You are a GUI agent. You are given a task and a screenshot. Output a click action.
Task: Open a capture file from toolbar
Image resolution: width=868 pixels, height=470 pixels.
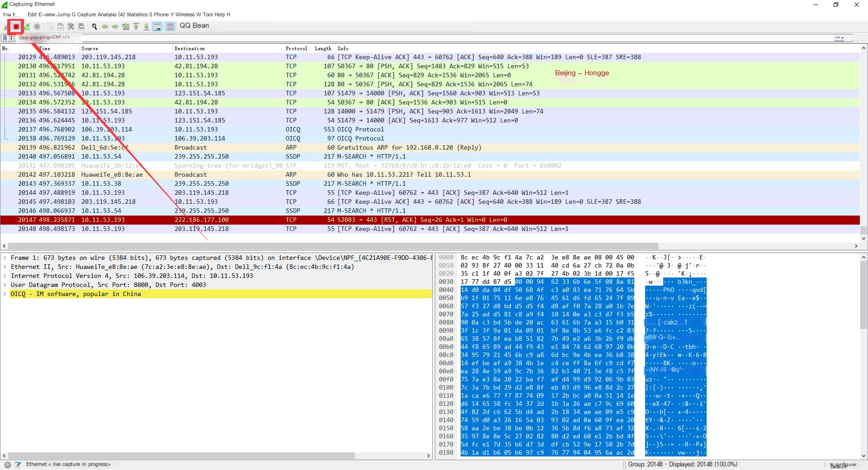(x=50, y=27)
